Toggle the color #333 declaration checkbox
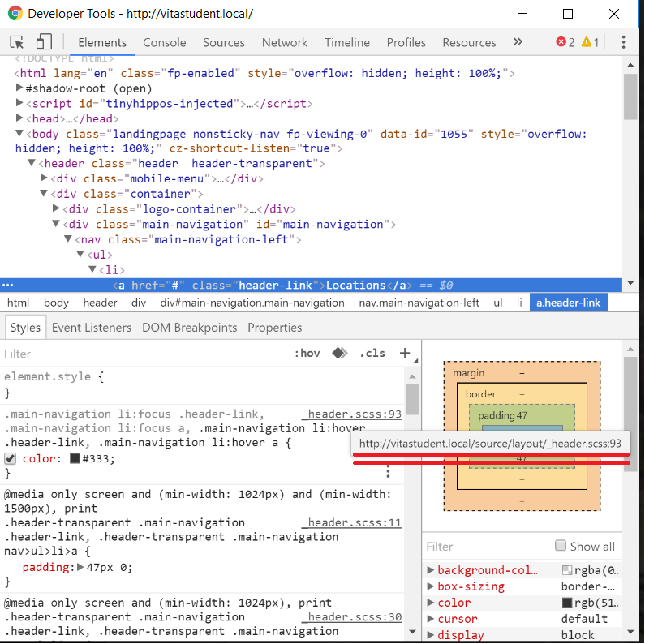Viewport: 645px width, 644px height. tap(11, 458)
